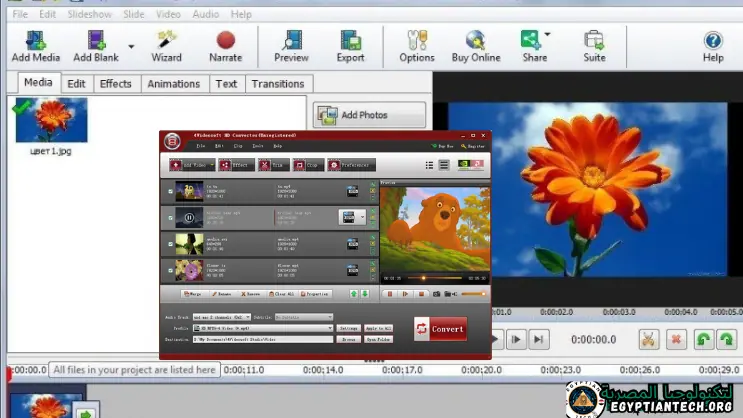The image size is (743, 418).
Task: Rotate slide left with green arrow icon
Action: (704, 339)
